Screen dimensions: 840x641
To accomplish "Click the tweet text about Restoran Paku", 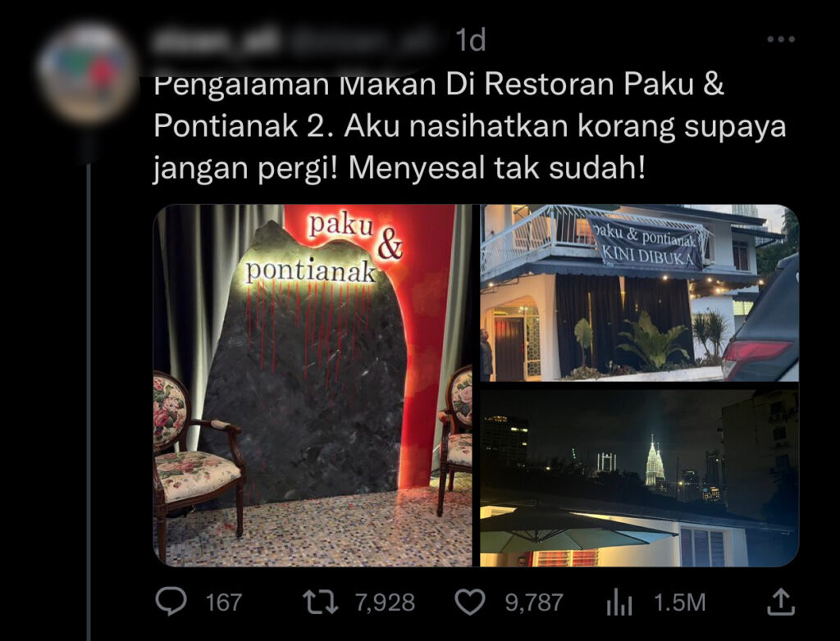I will 470,127.
